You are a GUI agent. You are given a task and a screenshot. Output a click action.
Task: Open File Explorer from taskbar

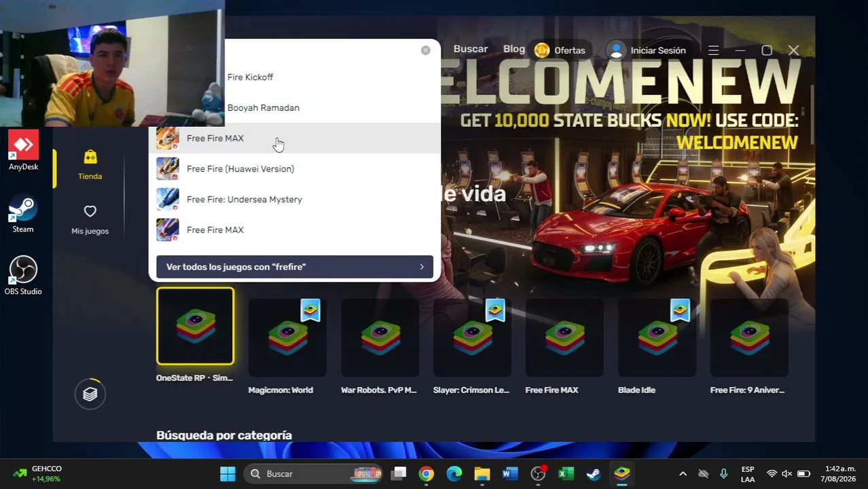point(482,473)
